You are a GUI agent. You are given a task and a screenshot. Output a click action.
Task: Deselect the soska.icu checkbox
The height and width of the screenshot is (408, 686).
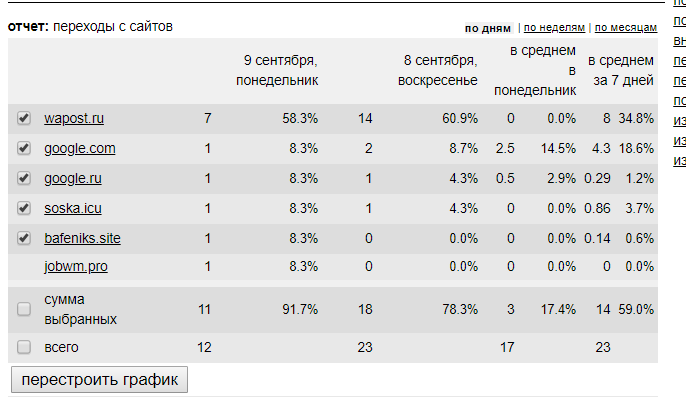pyautogui.click(x=24, y=209)
